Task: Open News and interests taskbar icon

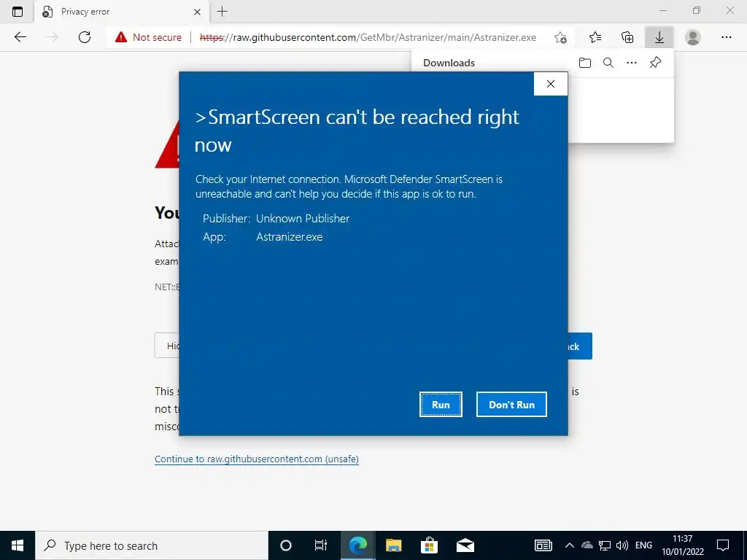Action: click(x=543, y=545)
